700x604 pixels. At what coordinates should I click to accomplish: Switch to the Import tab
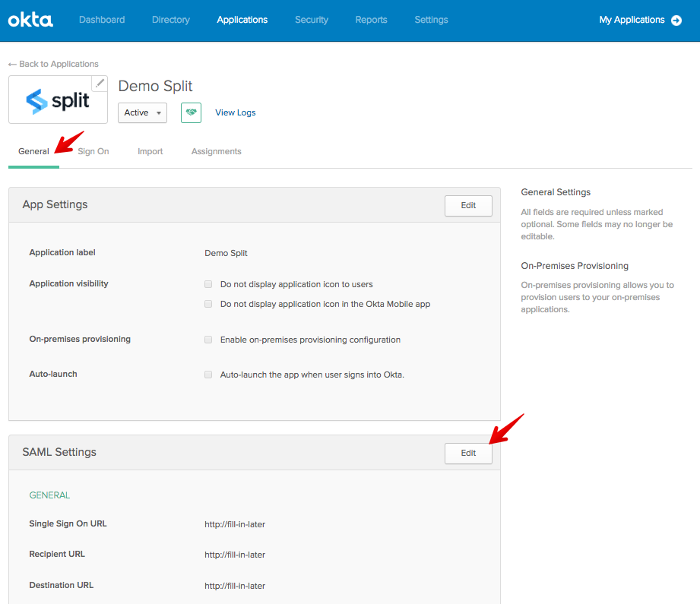[x=150, y=151]
